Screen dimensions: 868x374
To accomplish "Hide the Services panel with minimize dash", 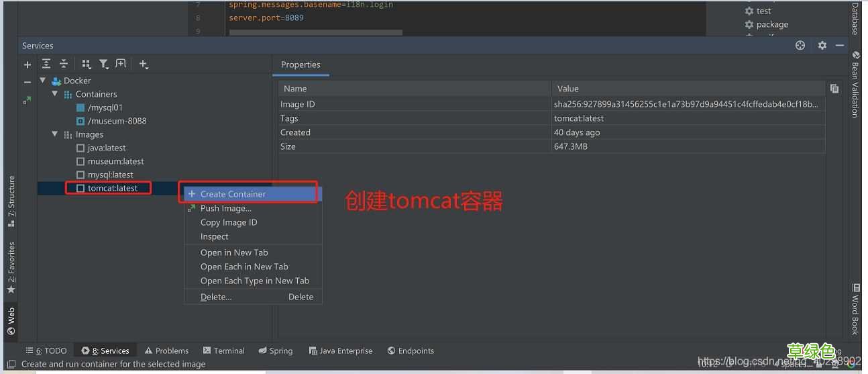I will (840, 46).
